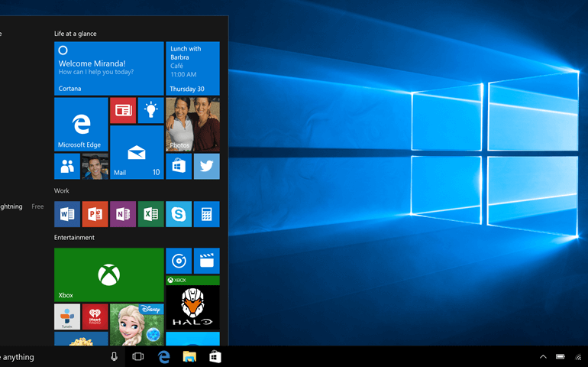Click the Work group header
Image resolution: width=588 pixels, height=367 pixels.
(62, 191)
